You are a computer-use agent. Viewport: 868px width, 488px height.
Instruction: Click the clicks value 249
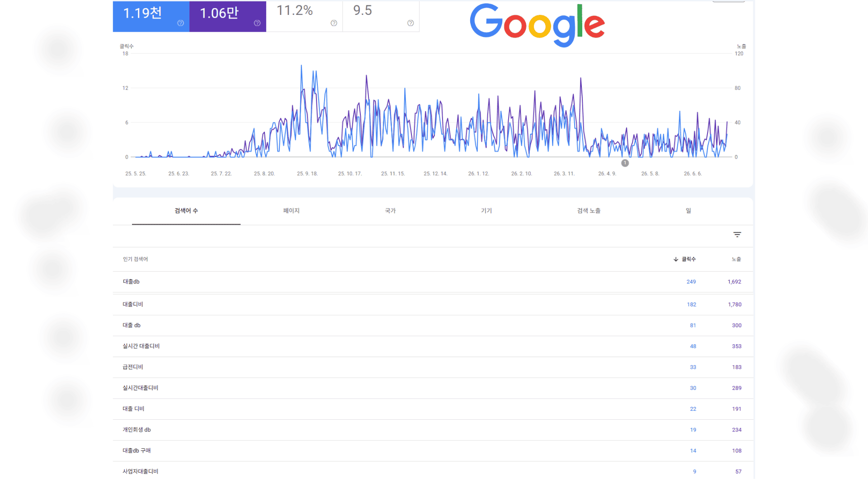tap(691, 282)
